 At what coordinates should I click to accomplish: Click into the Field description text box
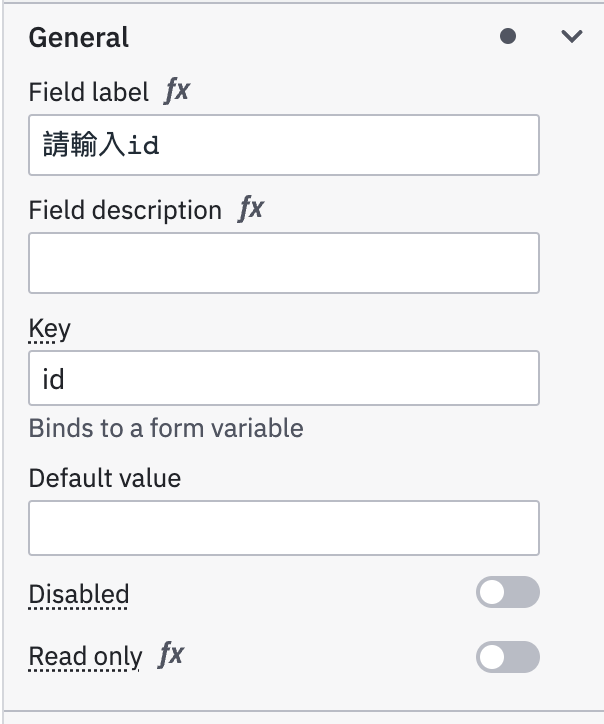[x=283, y=263]
